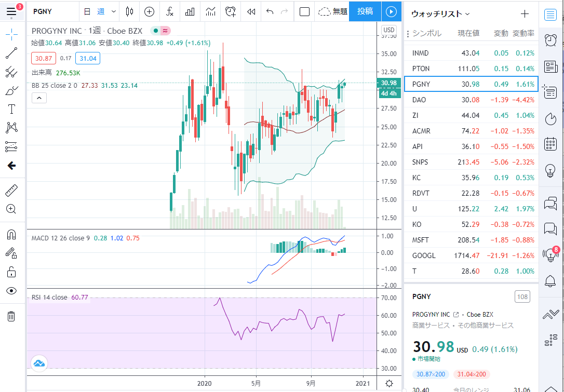Click the 108 details badge beside PGNY
564x392 pixels.
[522, 296]
